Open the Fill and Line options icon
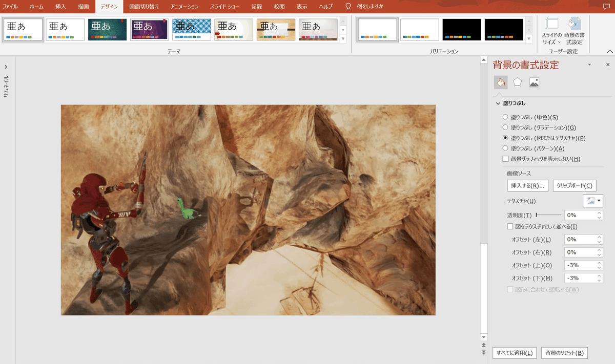 tap(501, 82)
